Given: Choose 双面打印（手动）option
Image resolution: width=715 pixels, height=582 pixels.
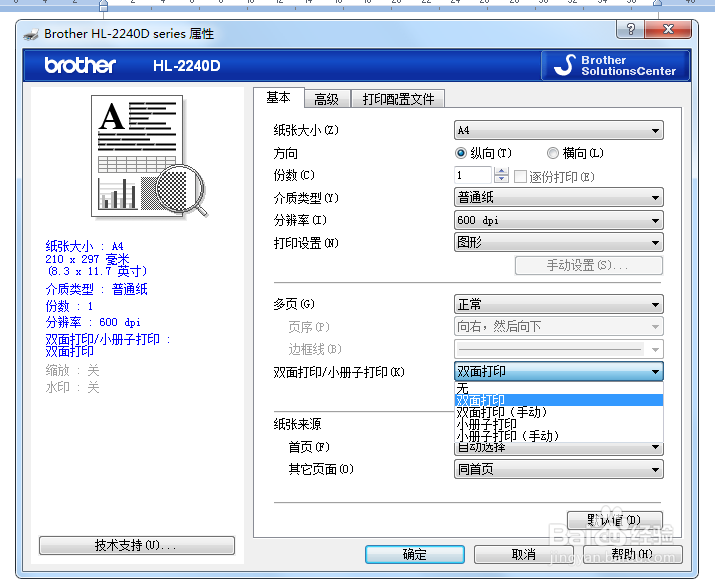Looking at the screenshot, I should pyautogui.click(x=559, y=412).
